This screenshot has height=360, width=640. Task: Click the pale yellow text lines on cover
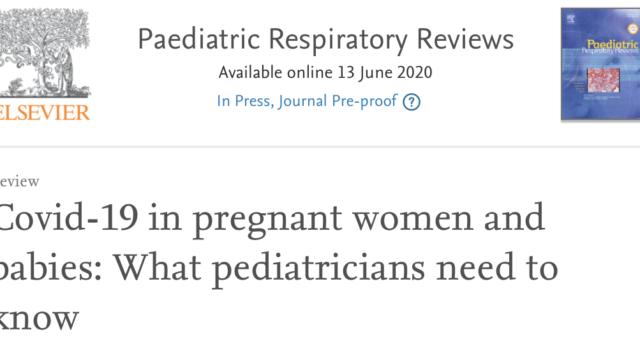pos(577,84)
